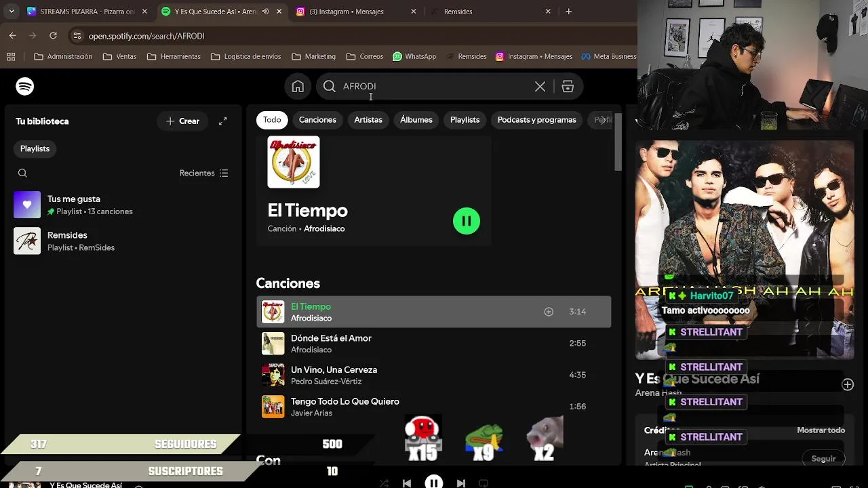The height and width of the screenshot is (488, 868).
Task: Open the Chrome tab search dropdown arrow
Action: (12, 12)
